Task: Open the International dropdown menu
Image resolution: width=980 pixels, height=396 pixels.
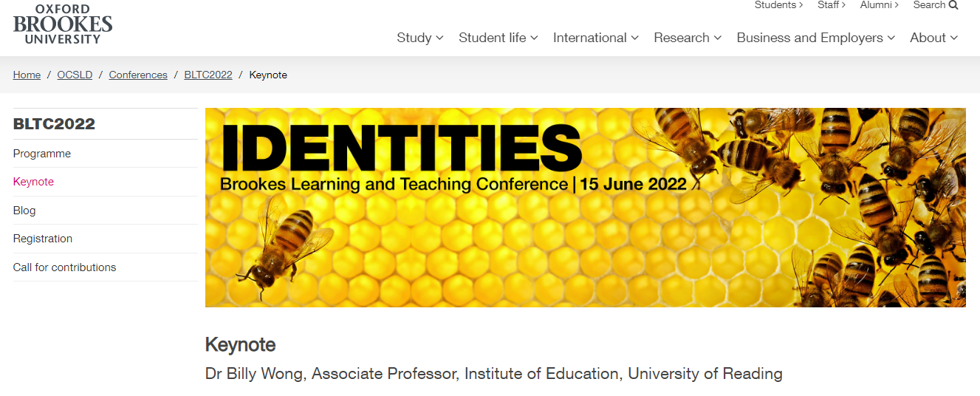Action: pos(595,38)
